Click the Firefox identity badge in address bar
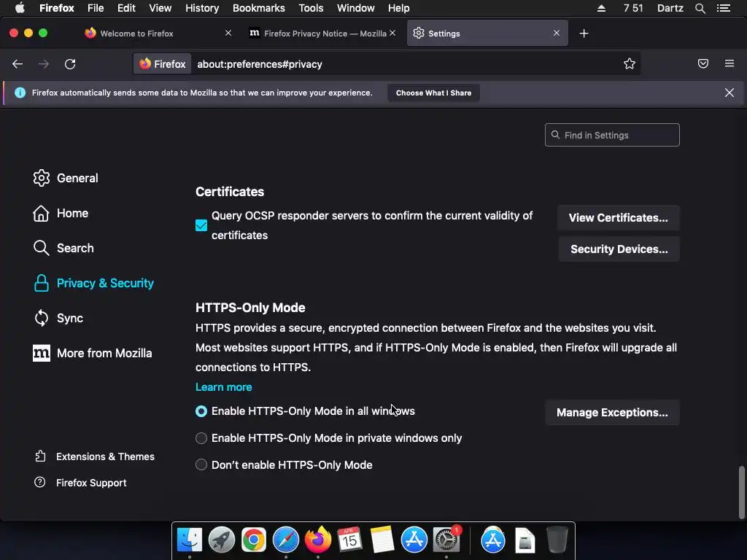 163,64
